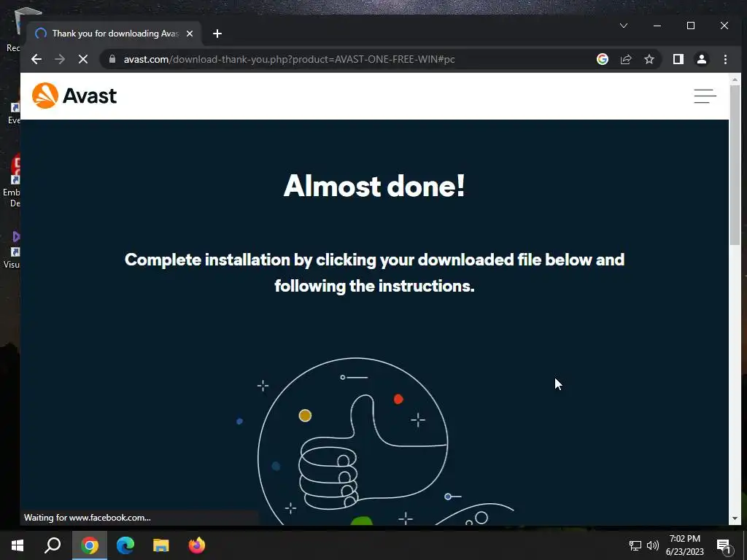The width and height of the screenshot is (747, 560).
Task: Minimize the Chrome window
Action: click(657, 26)
